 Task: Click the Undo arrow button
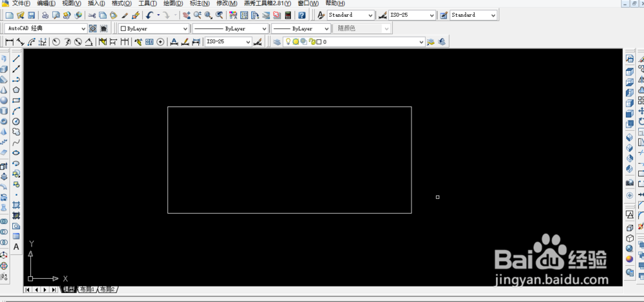[149, 15]
